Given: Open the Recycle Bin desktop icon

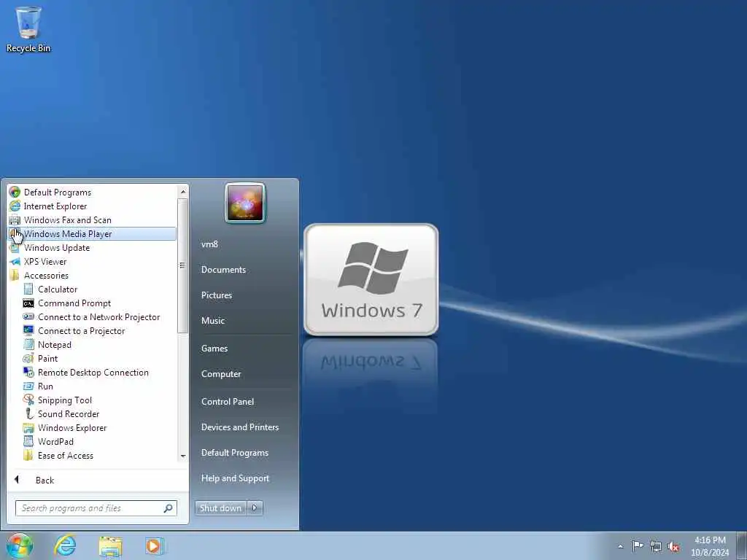Looking at the screenshot, I should pos(28,28).
